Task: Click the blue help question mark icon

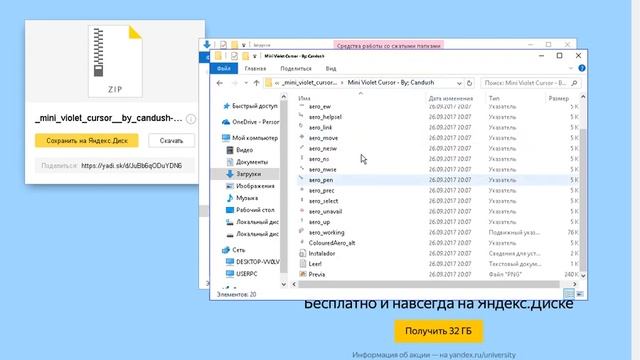Action: (x=582, y=68)
